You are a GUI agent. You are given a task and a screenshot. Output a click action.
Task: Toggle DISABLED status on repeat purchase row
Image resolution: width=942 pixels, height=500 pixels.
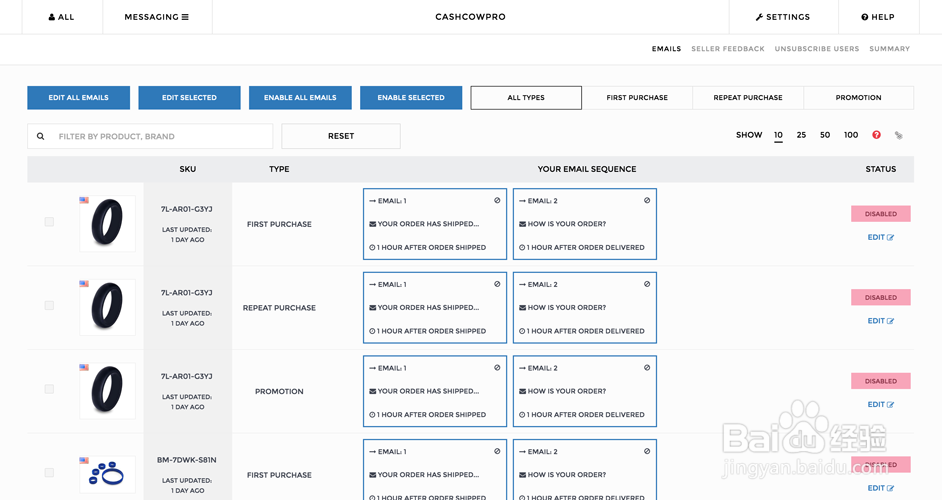coord(881,297)
